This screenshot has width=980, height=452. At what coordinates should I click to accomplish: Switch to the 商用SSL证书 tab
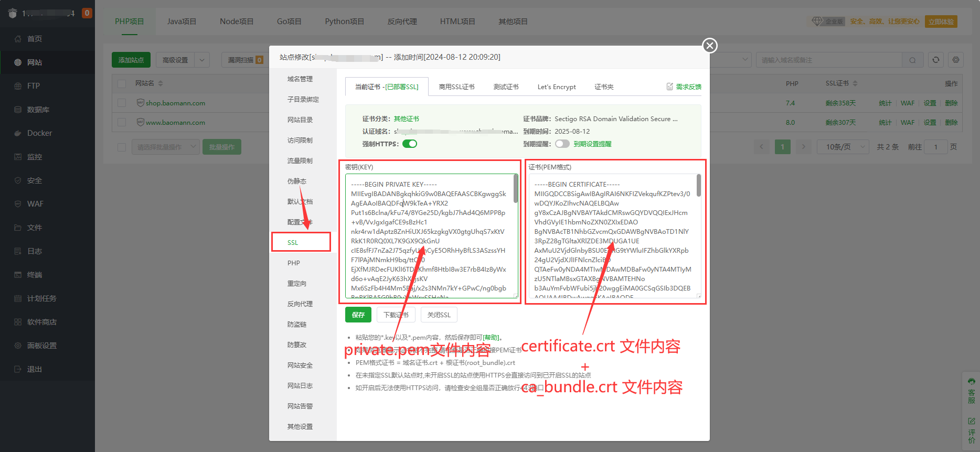pyautogui.click(x=456, y=87)
